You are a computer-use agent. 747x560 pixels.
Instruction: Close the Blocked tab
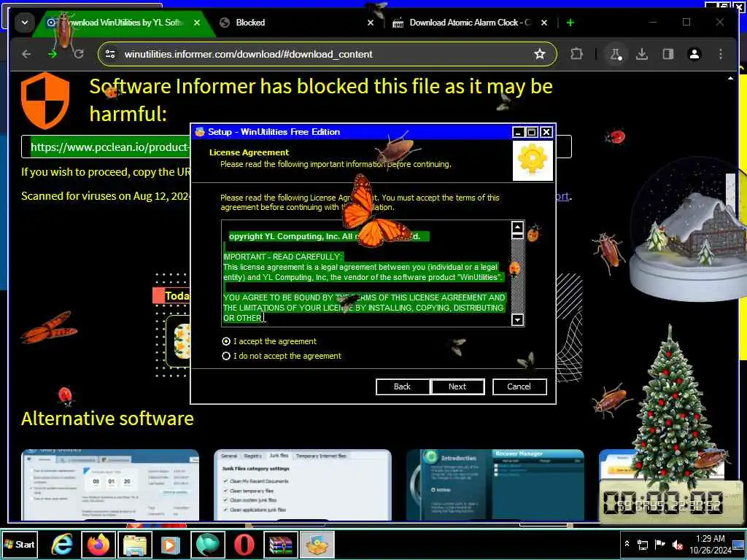(371, 23)
